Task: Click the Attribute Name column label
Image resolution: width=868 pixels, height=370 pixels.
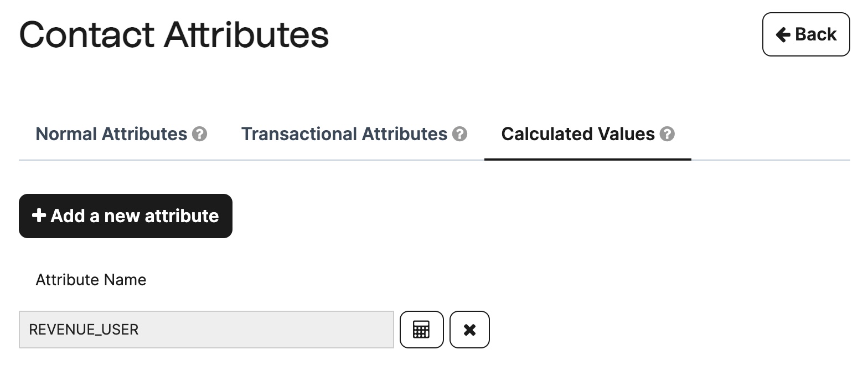Action: pyautogui.click(x=91, y=280)
